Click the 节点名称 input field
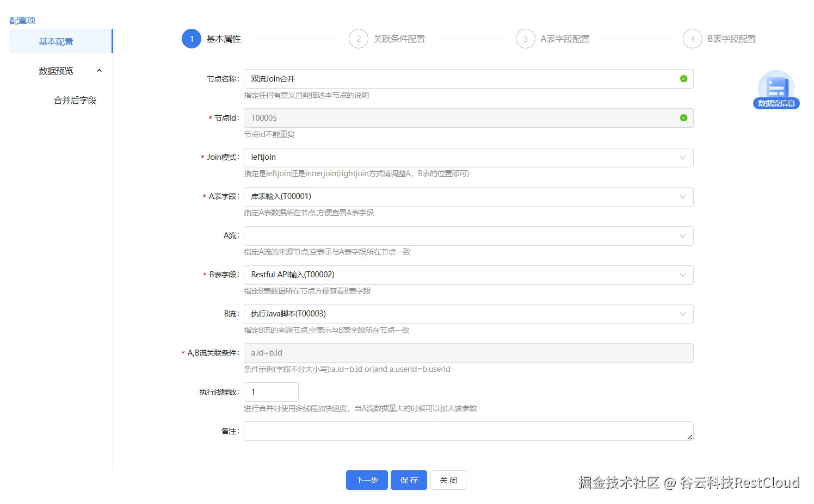 click(468, 79)
